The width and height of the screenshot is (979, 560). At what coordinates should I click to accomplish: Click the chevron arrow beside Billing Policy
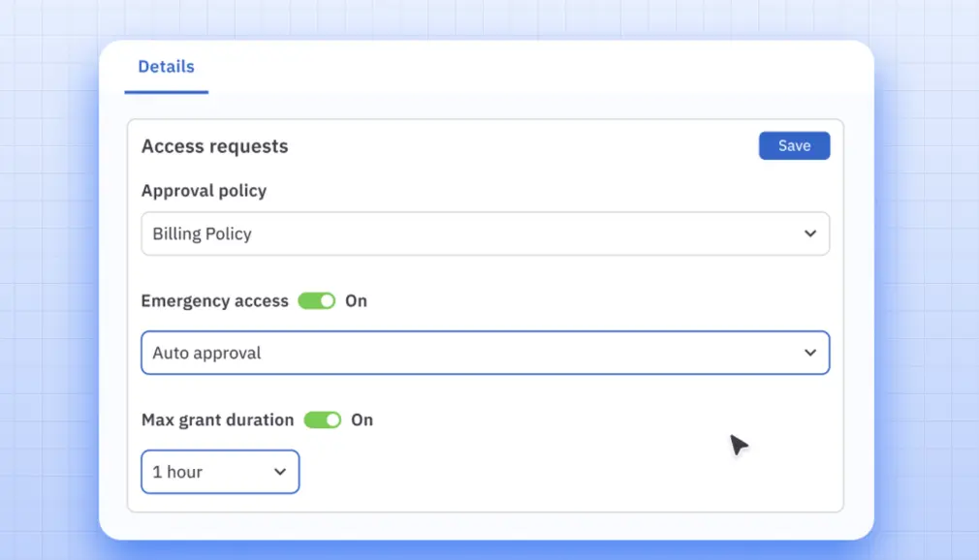click(810, 233)
